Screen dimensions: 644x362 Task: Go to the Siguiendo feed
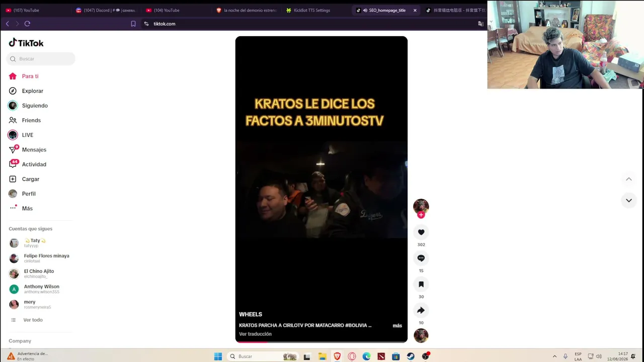point(28,106)
